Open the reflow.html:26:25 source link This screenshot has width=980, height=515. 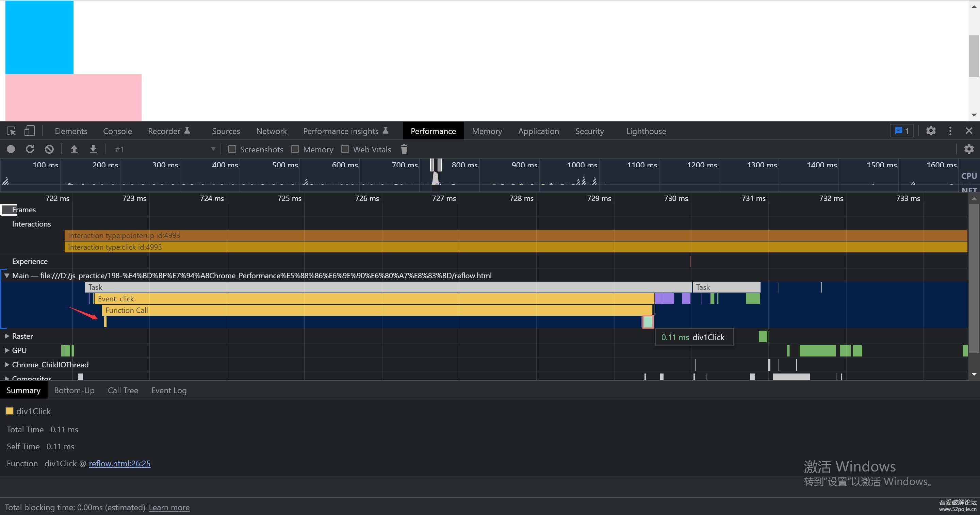pyautogui.click(x=119, y=463)
